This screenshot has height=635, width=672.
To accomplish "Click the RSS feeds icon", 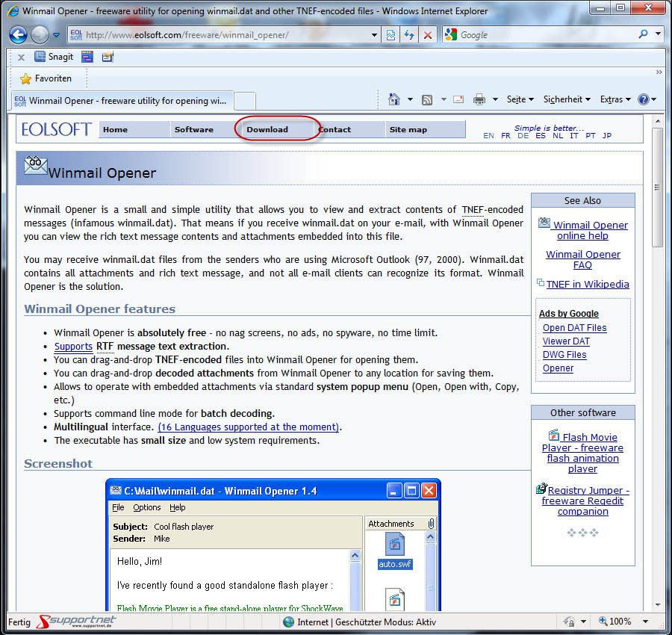I will click(x=427, y=99).
